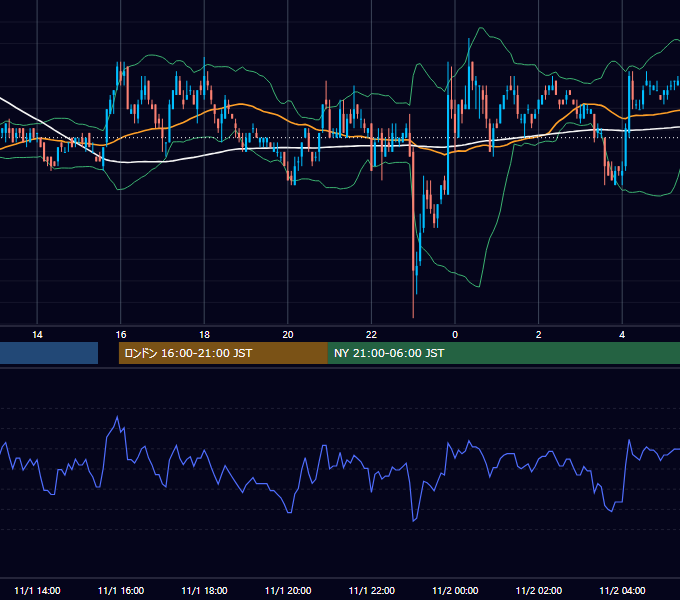
Task: Click the ロンドン 16:00-21:00 JST session bar
Action: coord(223,353)
